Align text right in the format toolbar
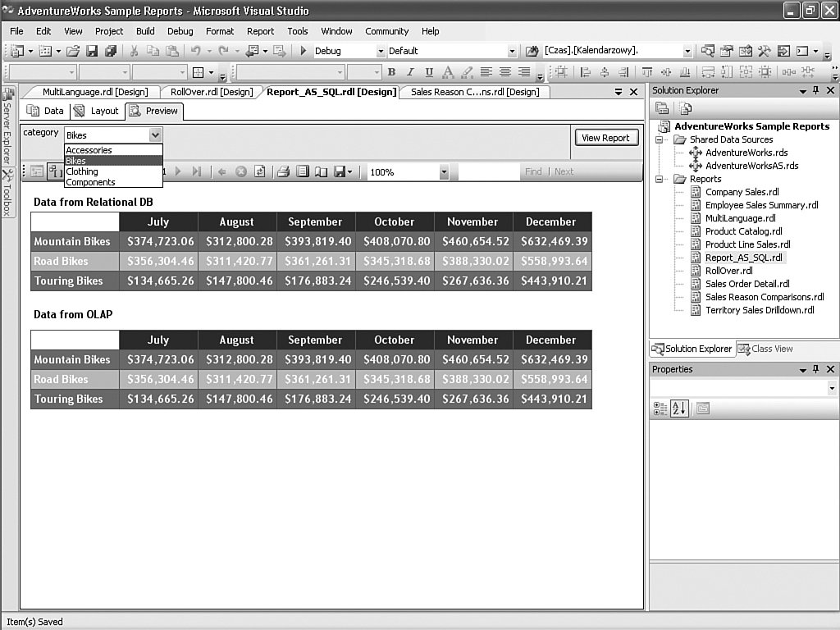The width and height of the screenshot is (840, 630). (x=524, y=72)
